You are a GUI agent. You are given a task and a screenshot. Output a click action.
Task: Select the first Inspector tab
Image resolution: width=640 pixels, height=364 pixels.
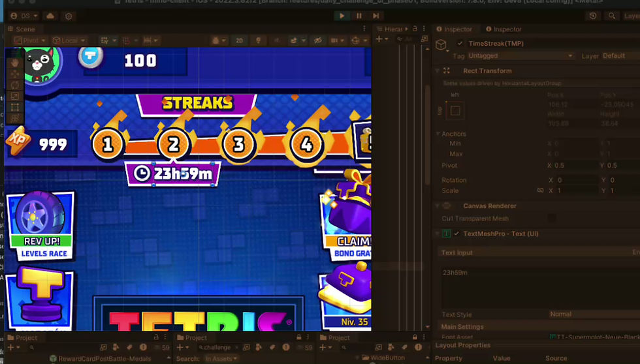click(x=454, y=29)
